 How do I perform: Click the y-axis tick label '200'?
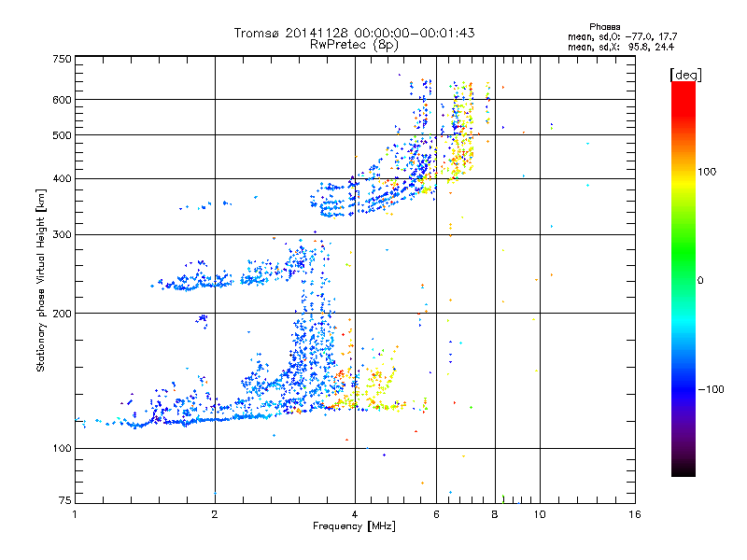[62, 314]
